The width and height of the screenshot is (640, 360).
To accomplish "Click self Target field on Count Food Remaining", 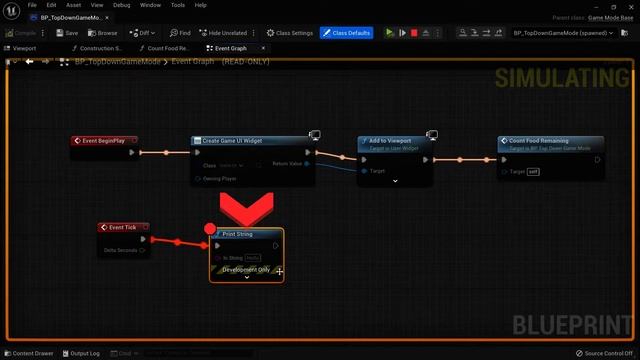I will (x=533, y=172).
